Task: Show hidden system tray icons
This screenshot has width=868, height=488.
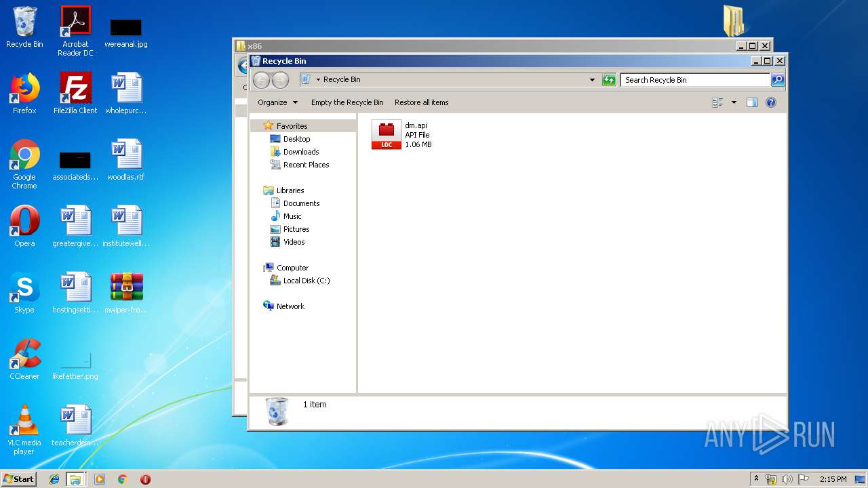Action: [757, 479]
